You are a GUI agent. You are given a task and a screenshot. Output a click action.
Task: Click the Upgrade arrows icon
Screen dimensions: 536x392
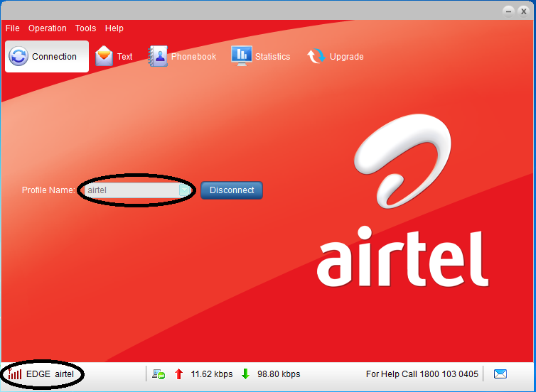coord(316,56)
